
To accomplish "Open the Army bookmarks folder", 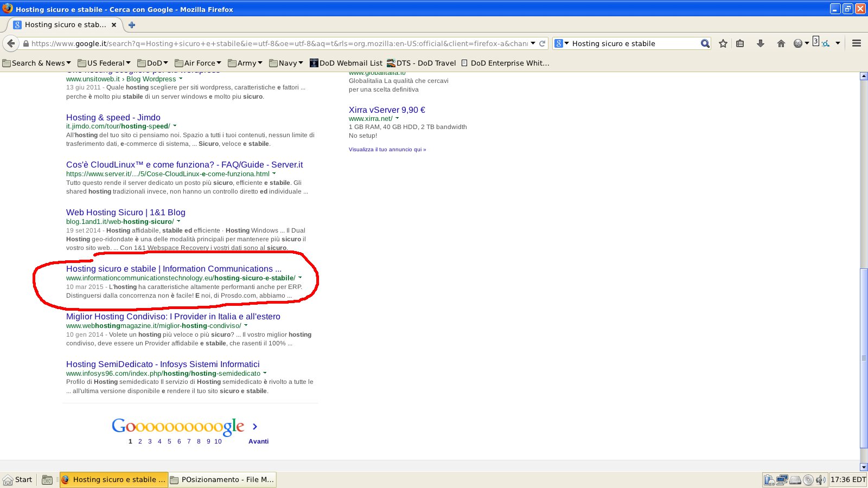I will pos(245,63).
